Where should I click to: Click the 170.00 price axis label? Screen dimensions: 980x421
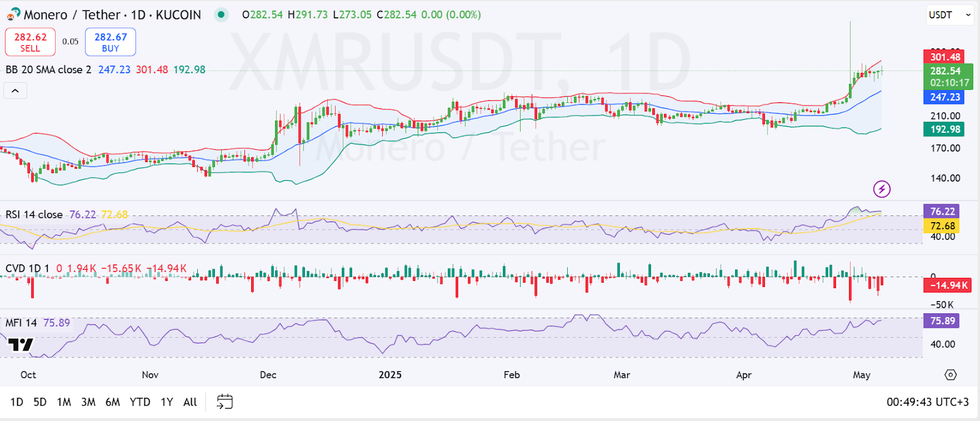pyautogui.click(x=945, y=148)
